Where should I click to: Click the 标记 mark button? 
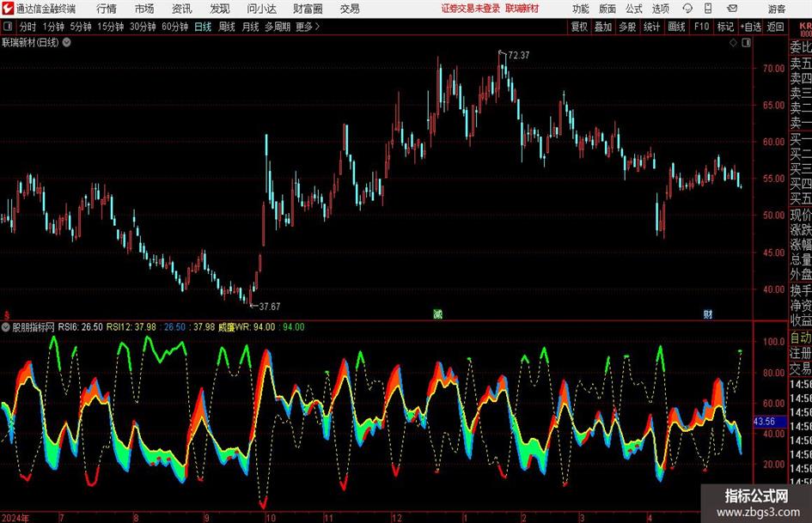pyautogui.click(x=725, y=27)
